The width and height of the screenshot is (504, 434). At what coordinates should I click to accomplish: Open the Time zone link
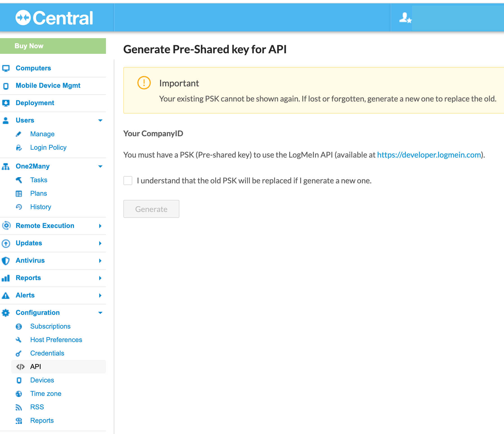(46, 394)
